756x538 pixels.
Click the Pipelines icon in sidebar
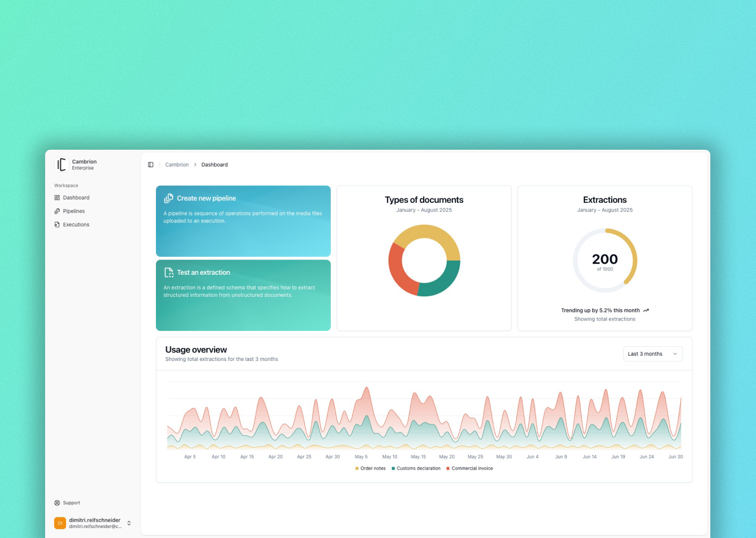(57, 211)
